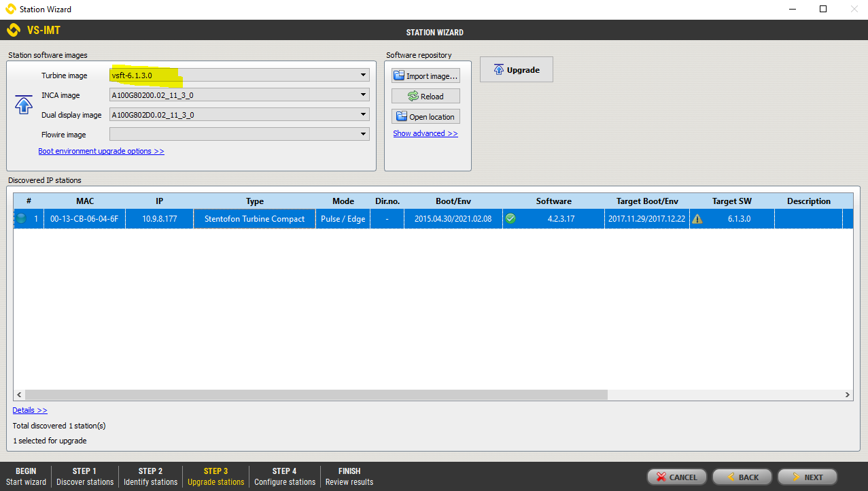Maximize the Station Wizard window

point(823,9)
